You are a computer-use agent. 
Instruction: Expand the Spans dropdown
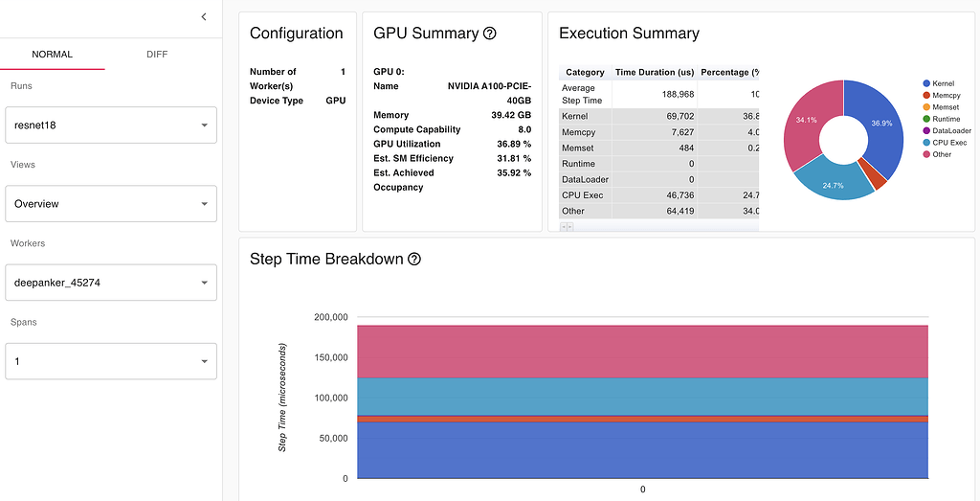pos(111,361)
